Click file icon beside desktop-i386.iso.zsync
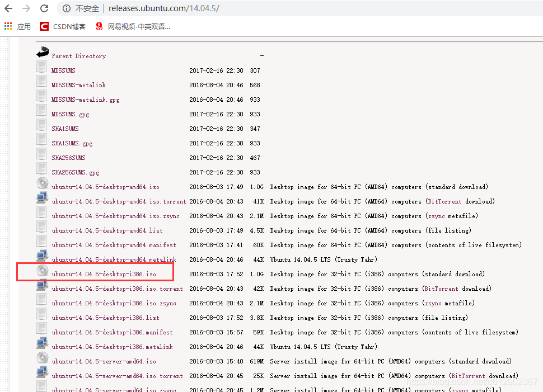The image size is (543, 392). coord(41,299)
